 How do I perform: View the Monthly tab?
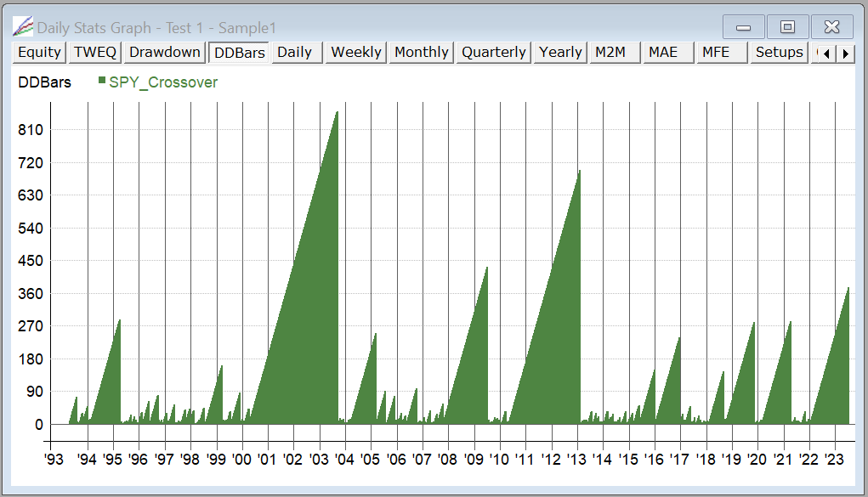[x=421, y=53]
